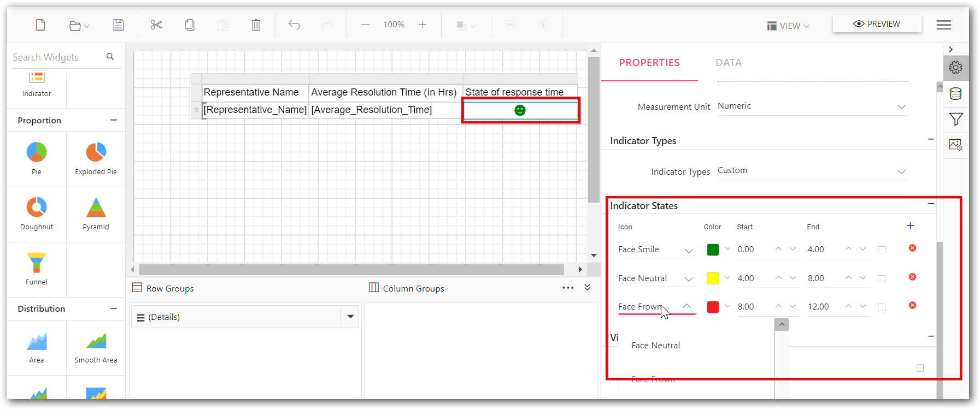Collapse the Indicator Types section
The height and width of the screenshot is (410, 980).
(931, 139)
